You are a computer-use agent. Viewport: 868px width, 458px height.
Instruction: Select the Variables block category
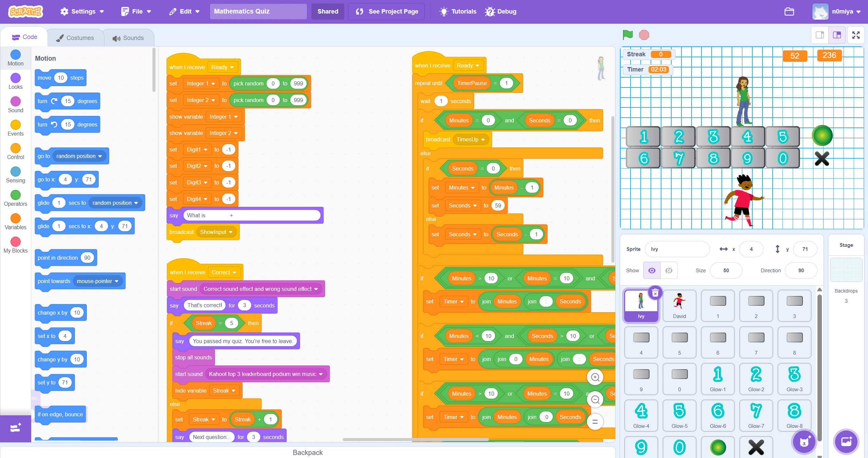tap(16, 222)
